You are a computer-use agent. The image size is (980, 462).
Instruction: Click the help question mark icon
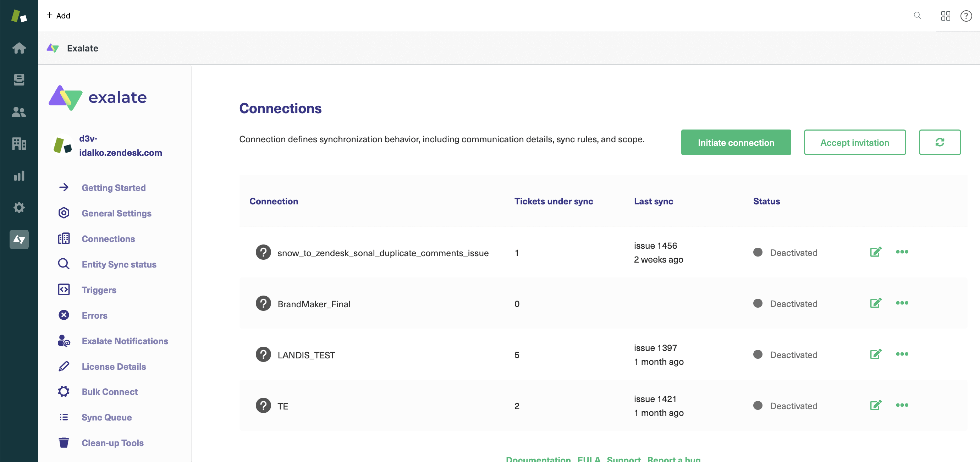tap(967, 16)
